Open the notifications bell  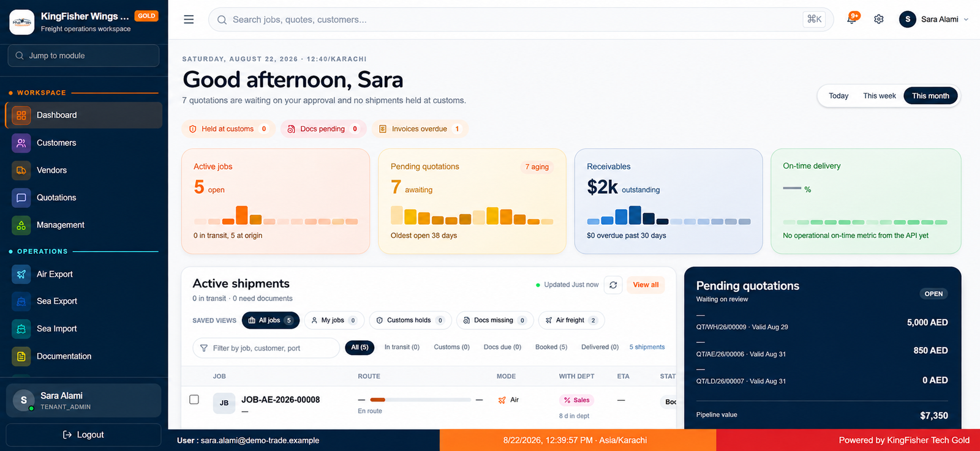[x=851, y=19]
